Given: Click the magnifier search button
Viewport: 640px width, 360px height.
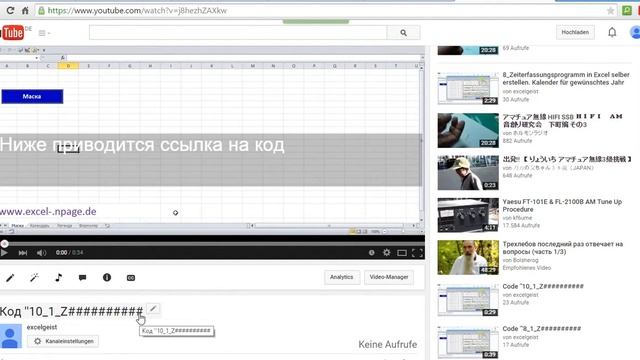Looking at the screenshot, I should (x=403, y=33).
